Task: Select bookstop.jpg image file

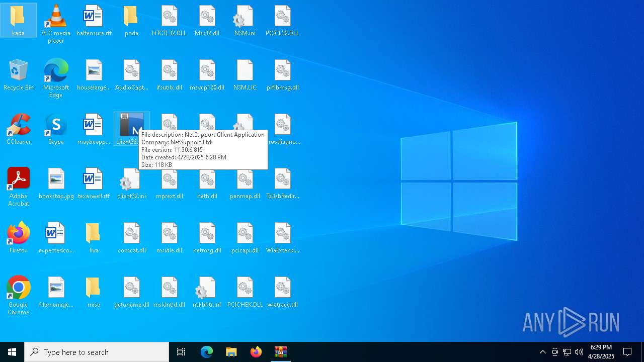Action: [56, 183]
